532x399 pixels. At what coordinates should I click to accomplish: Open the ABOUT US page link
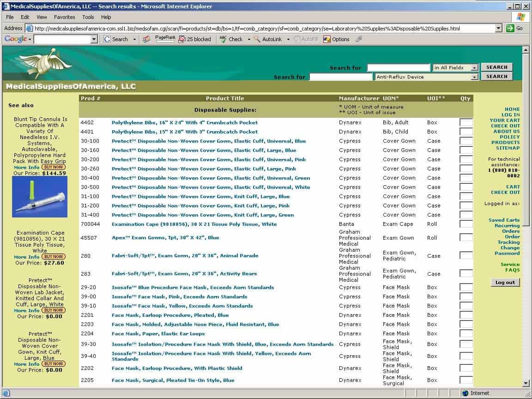click(x=507, y=131)
